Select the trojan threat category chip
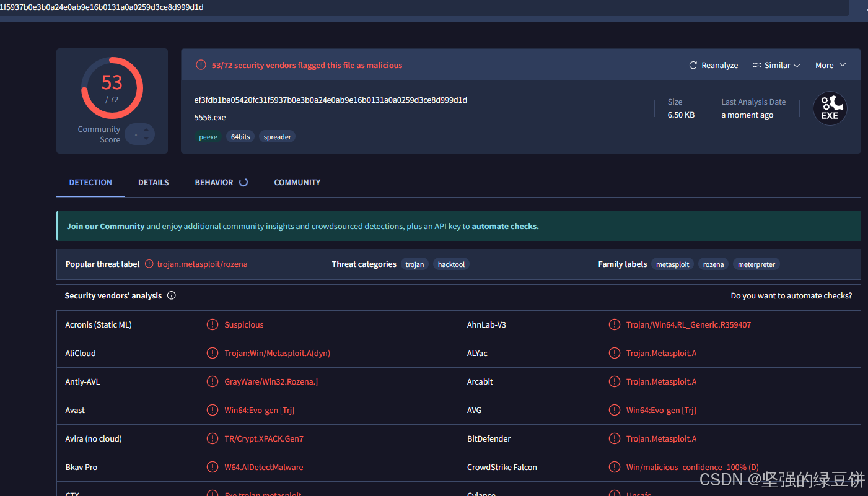 (414, 264)
